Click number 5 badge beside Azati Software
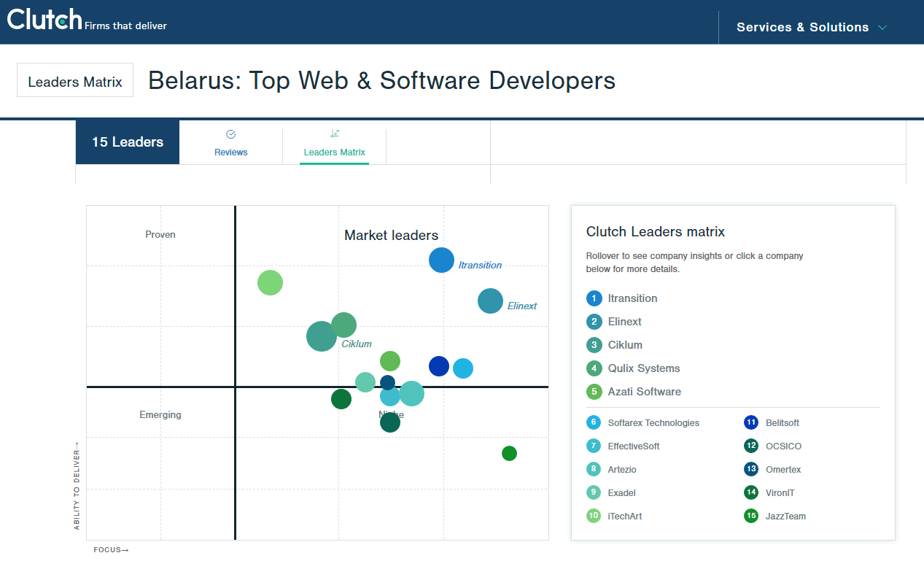924x561 pixels. pyautogui.click(x=594, y=392)
